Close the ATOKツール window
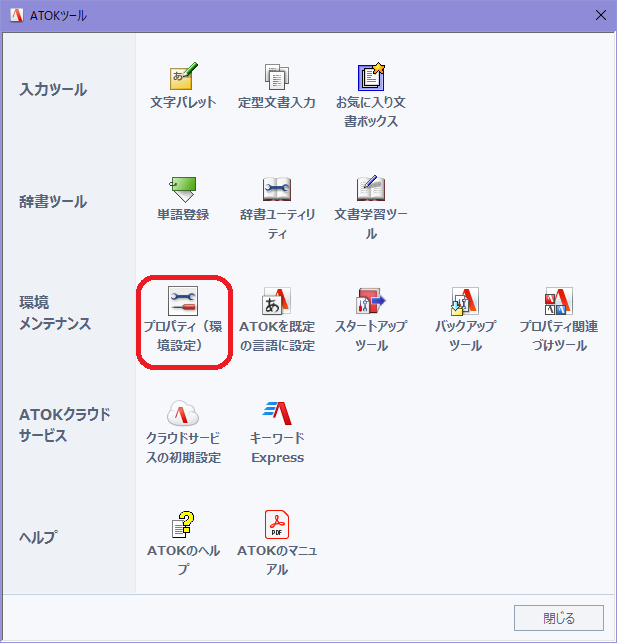 (601, 16)
